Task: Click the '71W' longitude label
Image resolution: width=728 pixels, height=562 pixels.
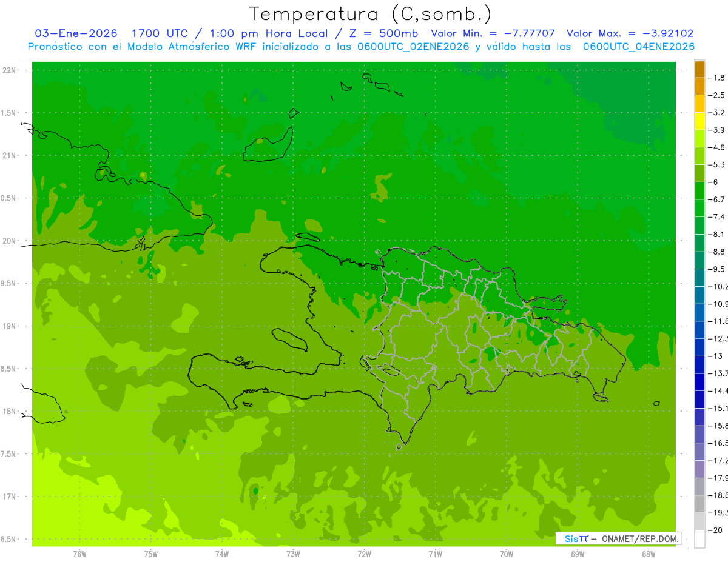Action: point(435,554)
